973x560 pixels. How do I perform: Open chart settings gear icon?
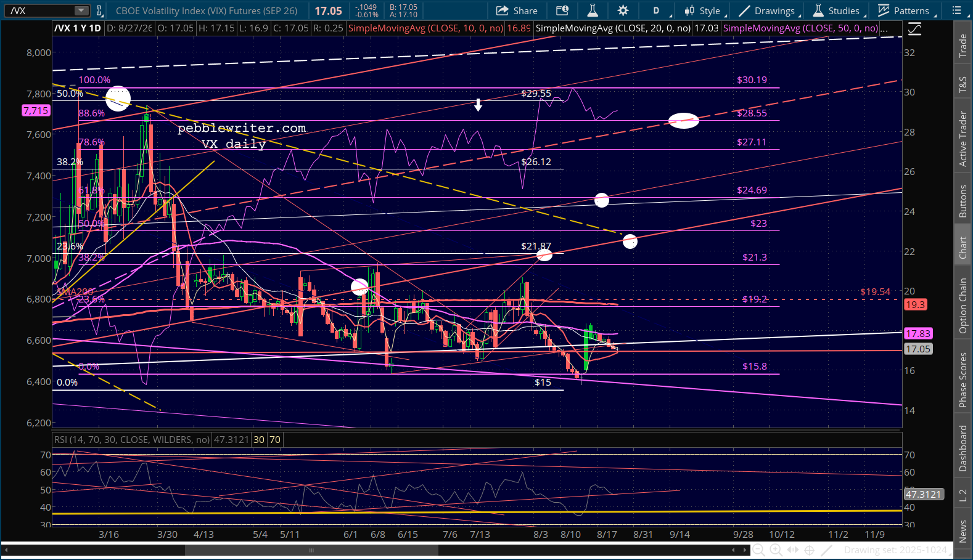point(623,10)
